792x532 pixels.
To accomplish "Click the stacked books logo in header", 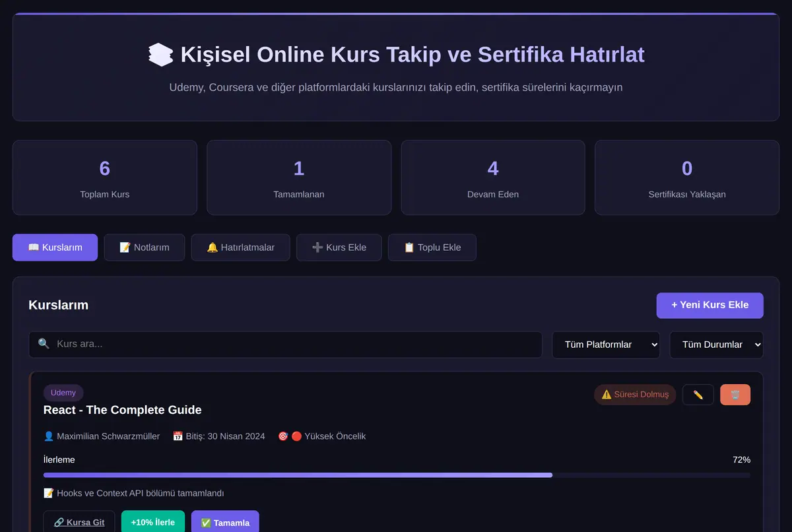I will click(x=161, y=54).
